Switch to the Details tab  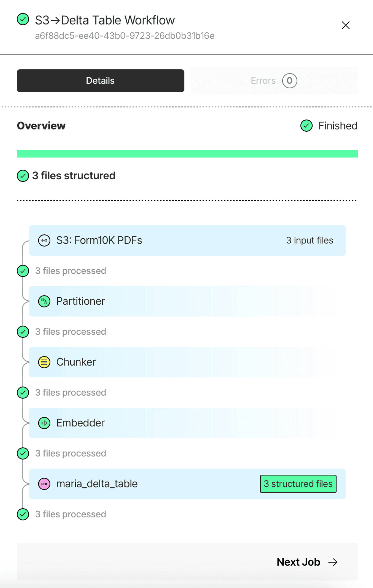click(101, 81)
